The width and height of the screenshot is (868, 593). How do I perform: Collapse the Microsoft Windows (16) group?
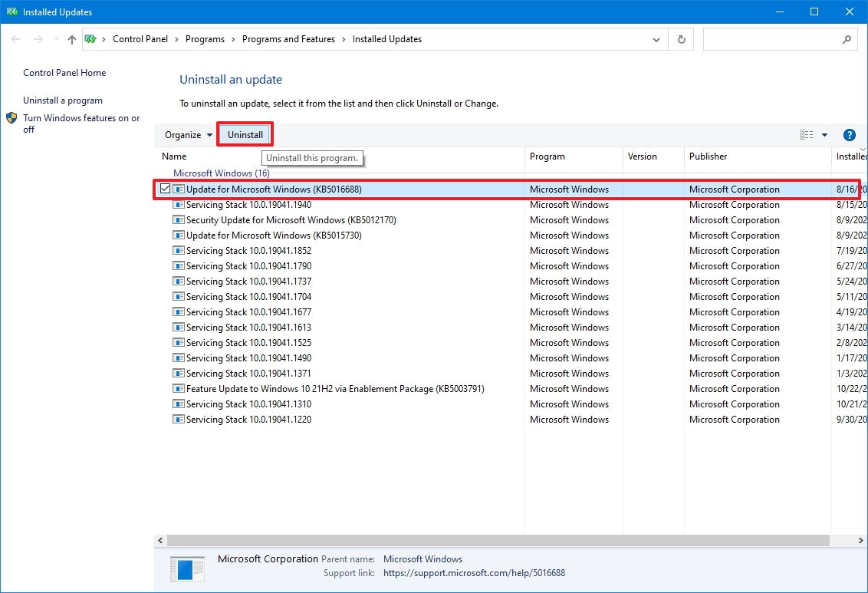click(x=222, y=173)
